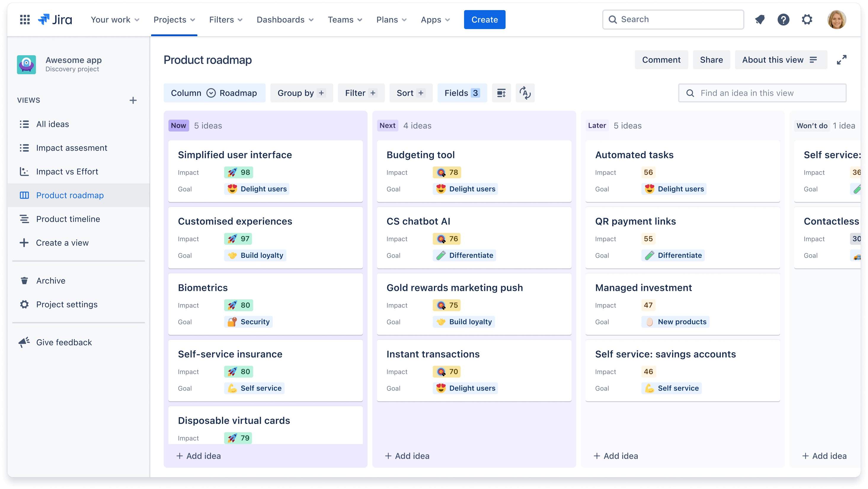The width and height of the screenshot is (868, 489).
Task: Expand the Sort options dropdown
Action: (x=410, y=93)
